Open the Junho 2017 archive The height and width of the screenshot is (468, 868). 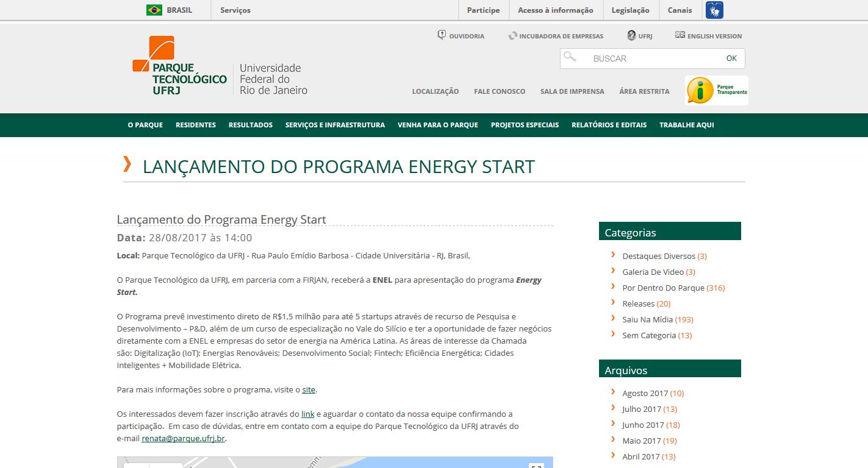click(x=643, y=425)
